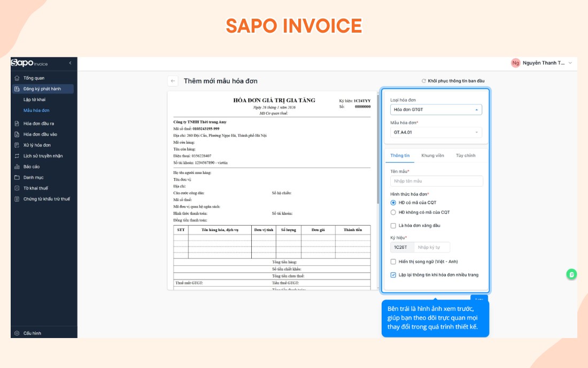This screenshot has width=588, height=368.
Task: Click the Tờ khai thuế icon
Action: pyautogui.click(x=17, y=188)
